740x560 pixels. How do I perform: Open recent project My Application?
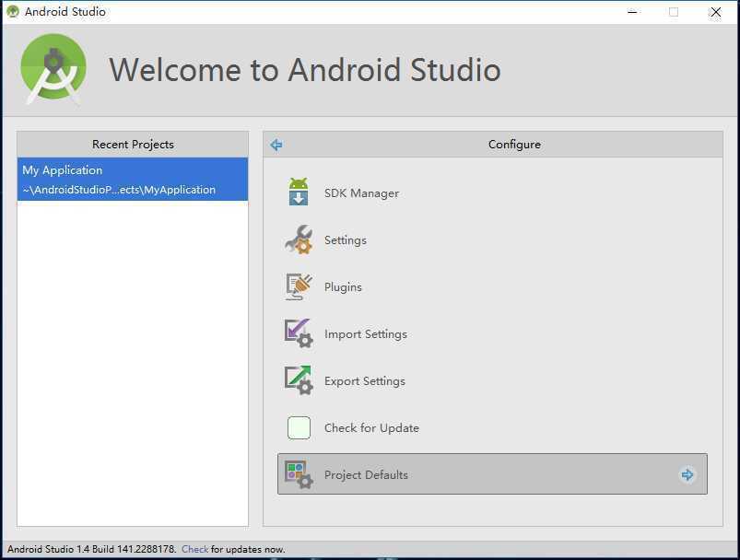click(133, 180)
